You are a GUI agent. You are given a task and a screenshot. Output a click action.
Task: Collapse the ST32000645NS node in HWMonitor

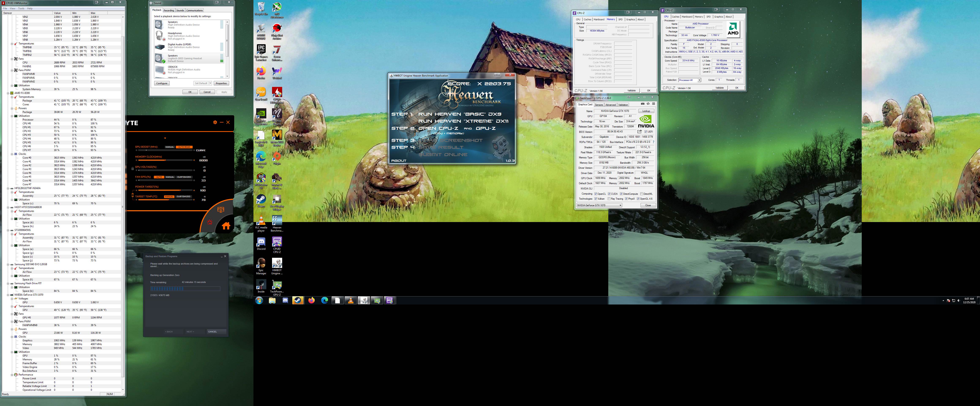coord(8,230)
